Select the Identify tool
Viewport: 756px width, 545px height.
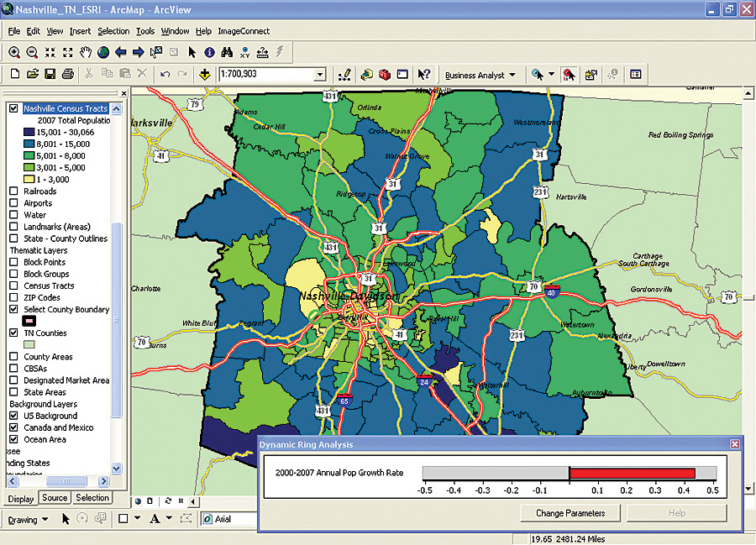[x=209, y=52]
